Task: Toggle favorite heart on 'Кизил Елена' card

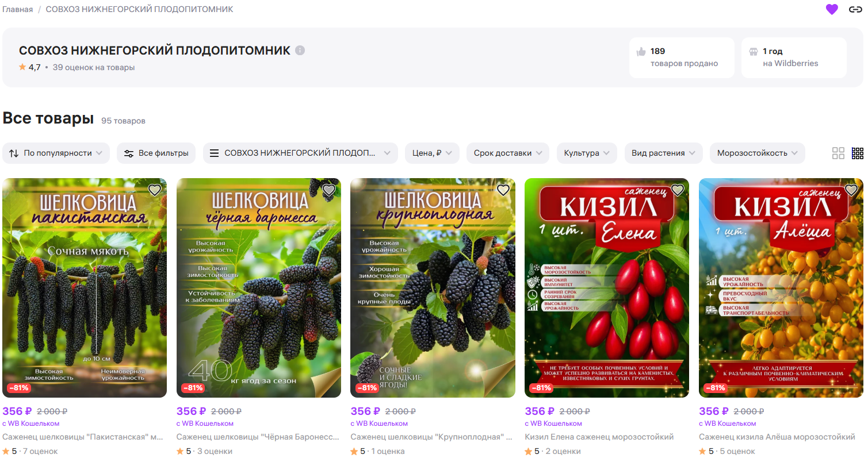Action: coord(677,190)
